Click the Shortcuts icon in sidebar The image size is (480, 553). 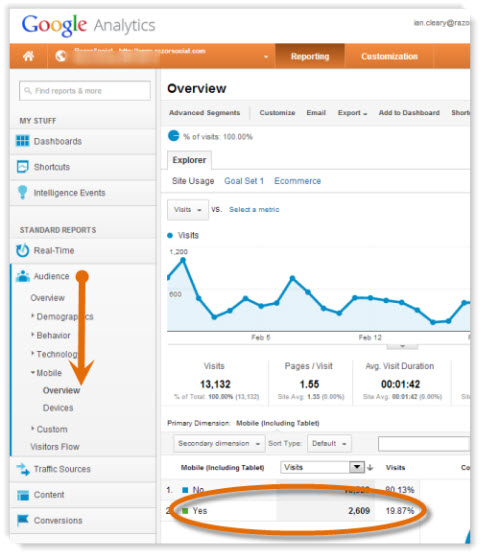23,166
